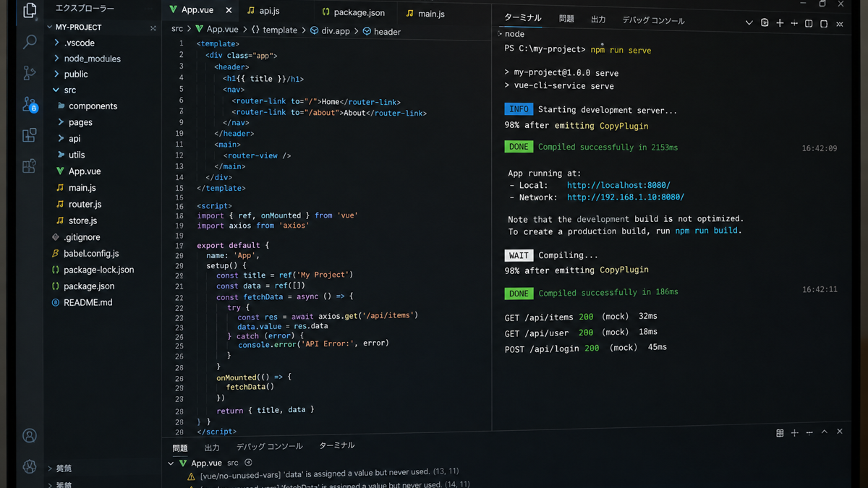
Task: Select the 出力 tab in the bottom panel
Action: [x=212, y=448]
